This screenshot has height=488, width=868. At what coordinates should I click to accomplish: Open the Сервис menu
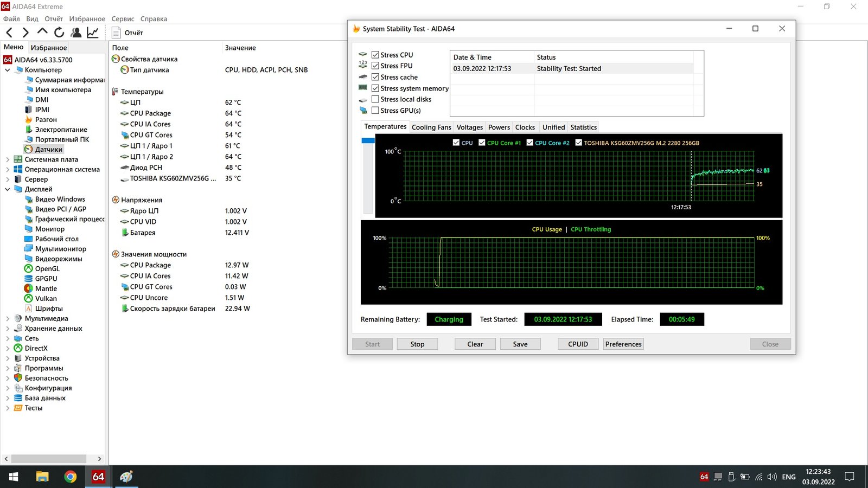(123, 19)
